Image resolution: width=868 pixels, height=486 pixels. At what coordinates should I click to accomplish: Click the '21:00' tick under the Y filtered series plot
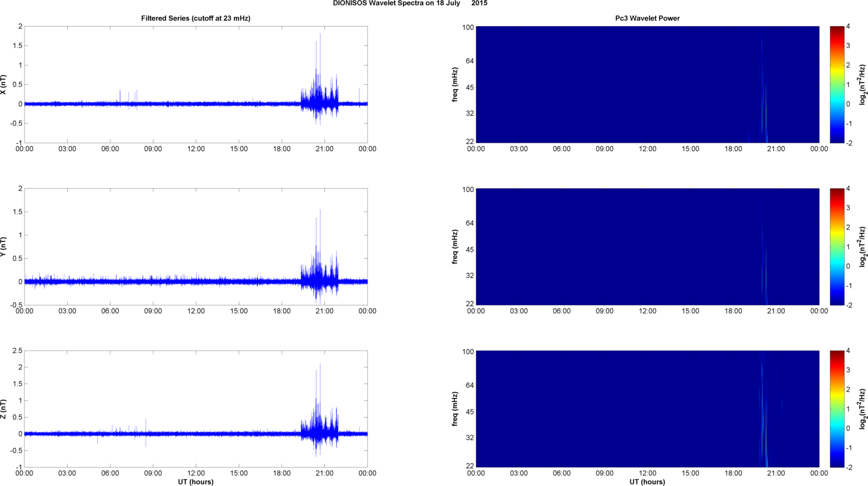point(324,311)
